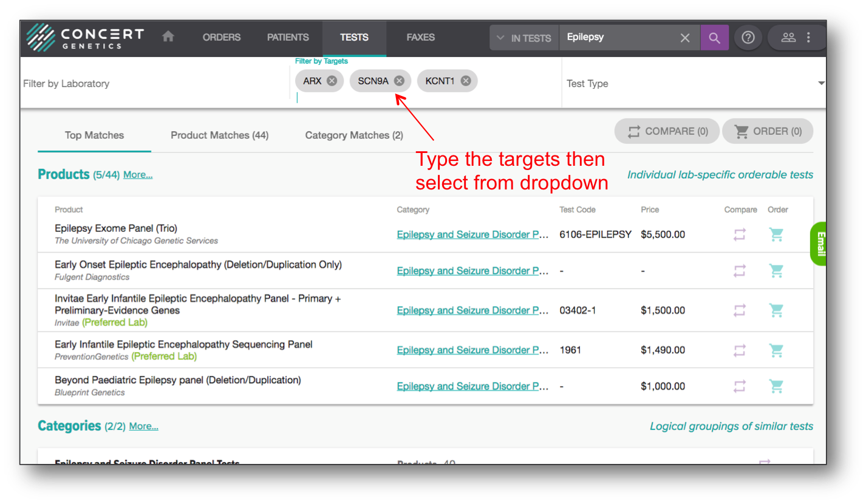Add Epilepsy Exome Panel (Trio) to order cart
866x504 pixels.
776,235
